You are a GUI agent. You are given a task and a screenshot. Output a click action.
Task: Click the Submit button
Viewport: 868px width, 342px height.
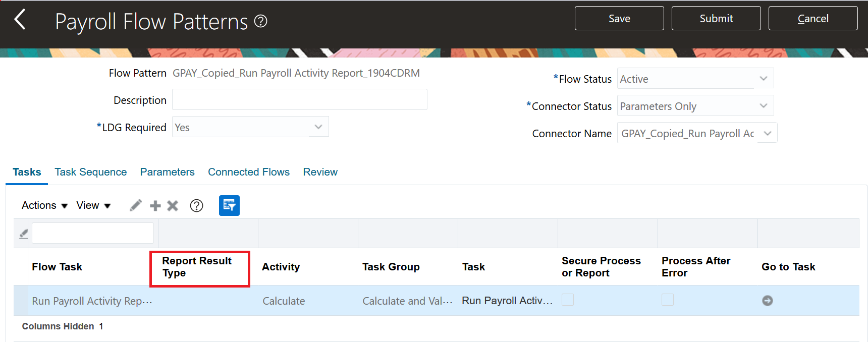coord(716,19)
